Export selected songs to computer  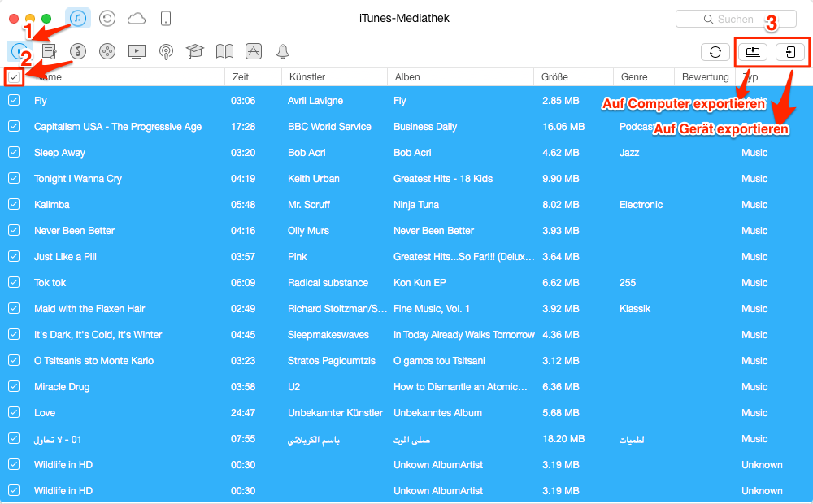[x=752, y=52]
